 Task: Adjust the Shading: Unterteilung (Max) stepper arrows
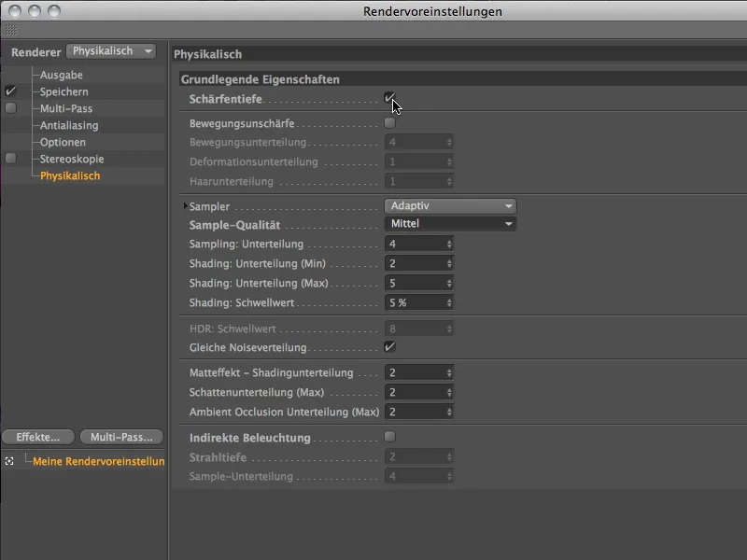point(449,283)
